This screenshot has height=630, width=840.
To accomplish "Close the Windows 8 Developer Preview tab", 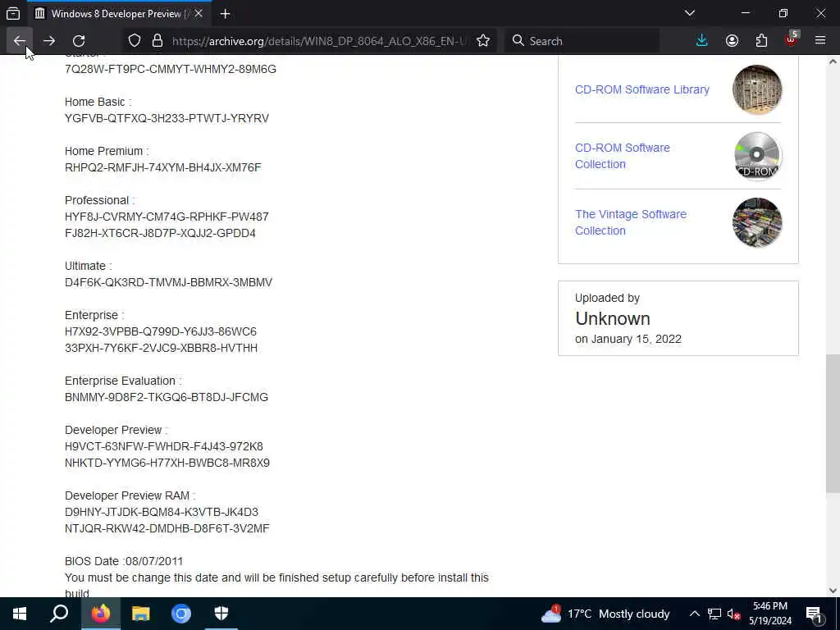I will click(x=199, y=13).
